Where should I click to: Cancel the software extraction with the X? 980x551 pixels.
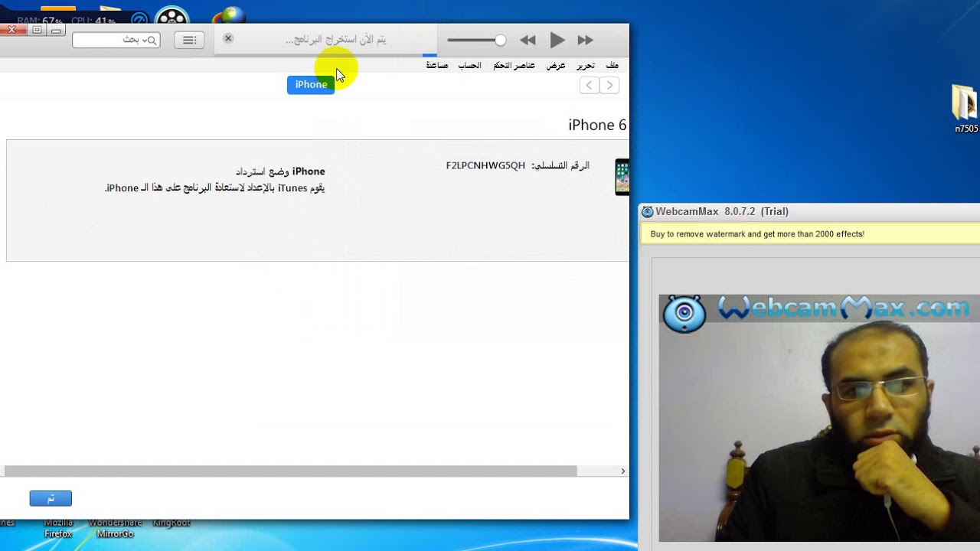pyautogui.click(x=228, y=38)
